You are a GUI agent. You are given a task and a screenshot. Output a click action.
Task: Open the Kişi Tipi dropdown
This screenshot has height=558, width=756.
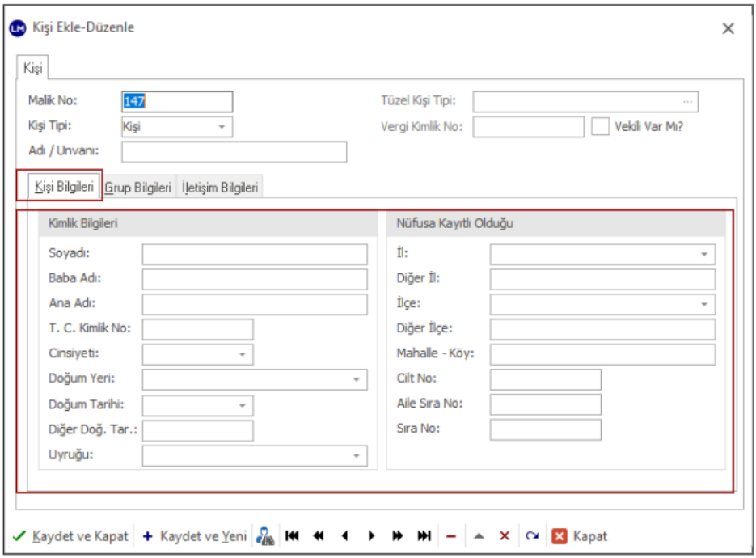(x=222, y=127)
